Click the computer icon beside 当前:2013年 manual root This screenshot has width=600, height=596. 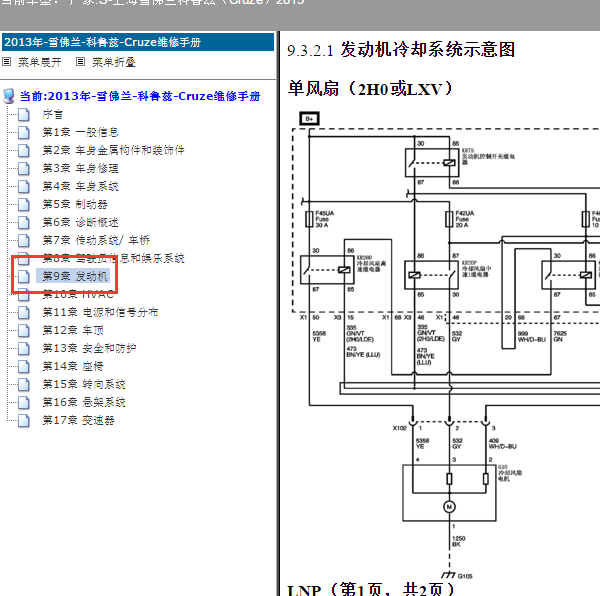8,96
